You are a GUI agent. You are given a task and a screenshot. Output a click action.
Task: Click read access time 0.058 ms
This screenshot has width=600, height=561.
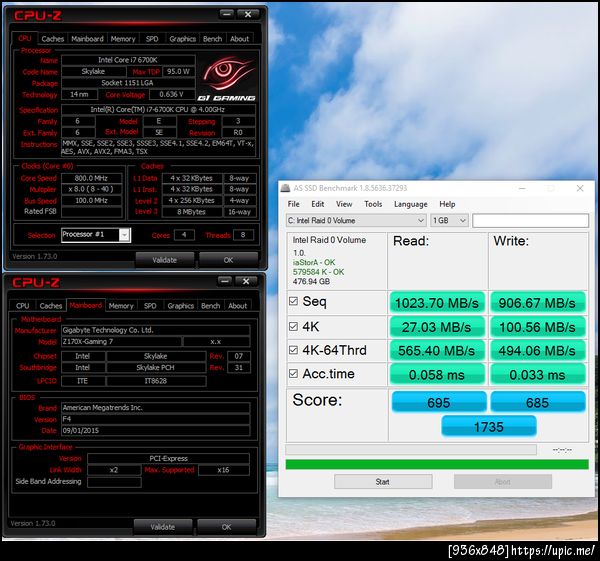pos(437,375)
